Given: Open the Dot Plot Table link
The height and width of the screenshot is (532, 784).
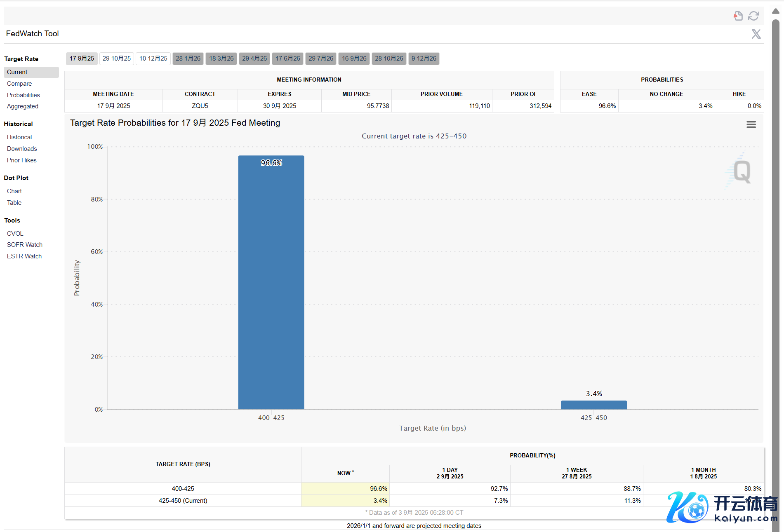Looking at the screenshot, I should pyautogui.click(x=14, y=203).
